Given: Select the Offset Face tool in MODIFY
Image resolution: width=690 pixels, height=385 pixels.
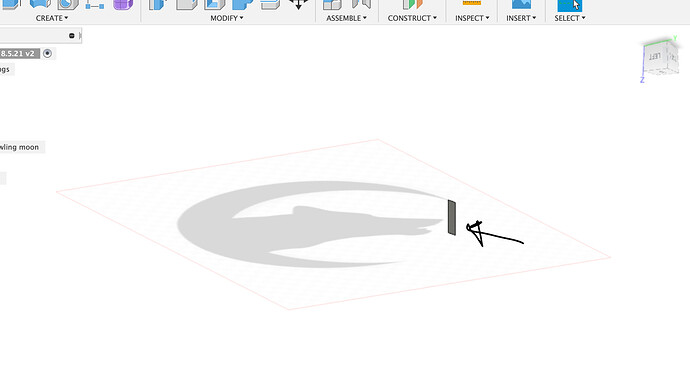Looking at the screenshot, I should point(270,4).
